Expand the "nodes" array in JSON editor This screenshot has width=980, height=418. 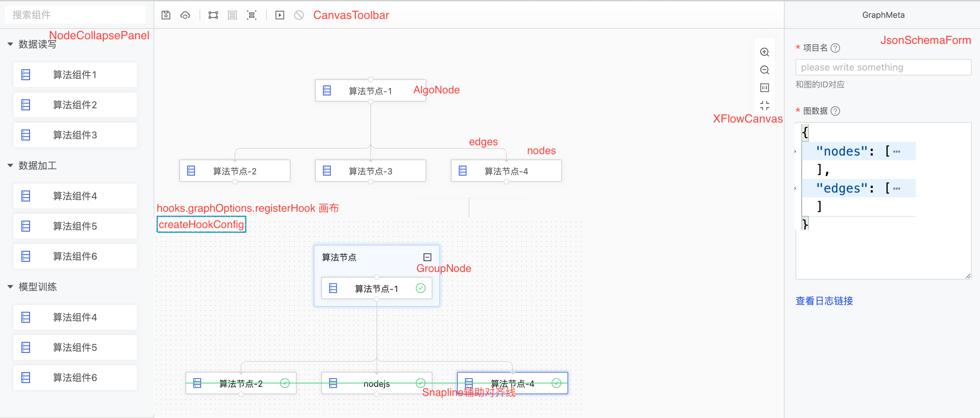[795, 152]
